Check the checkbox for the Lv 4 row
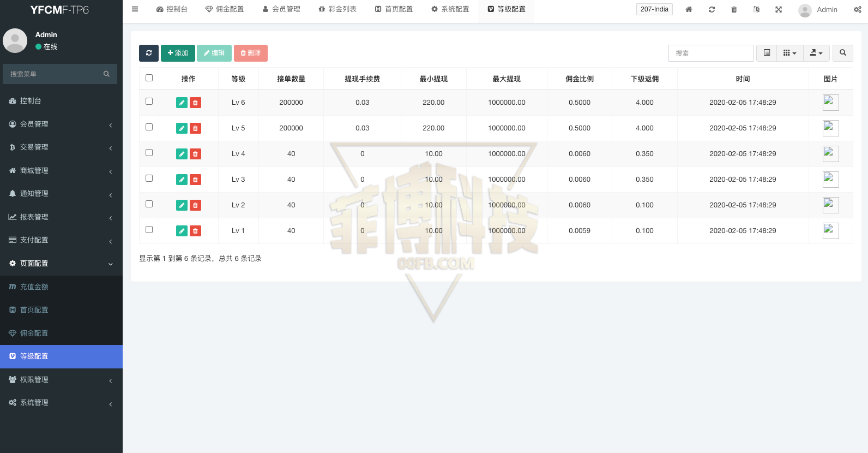This screenshot has height=453, width=868. click(149, 153)
